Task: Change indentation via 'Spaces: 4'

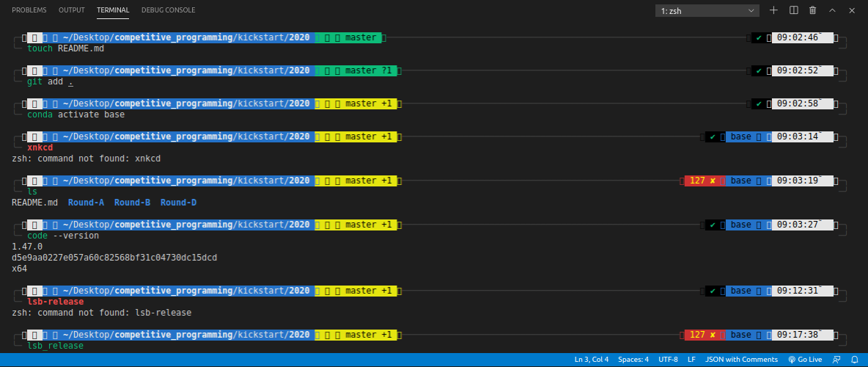Action: [633, 360]
